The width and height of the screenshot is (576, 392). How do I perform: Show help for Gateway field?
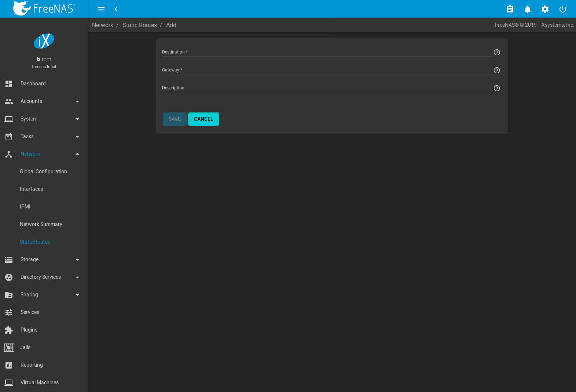[x=496, y=70]
